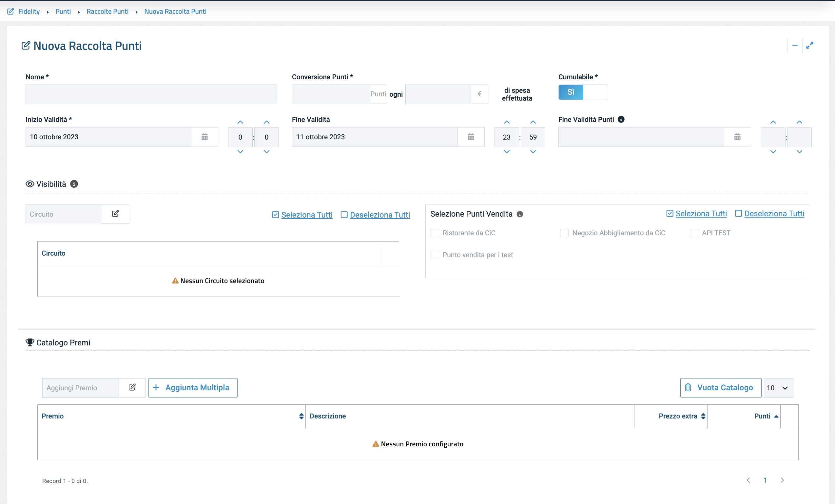Open Fine Validità calendar picker

(x=471, y=137)
